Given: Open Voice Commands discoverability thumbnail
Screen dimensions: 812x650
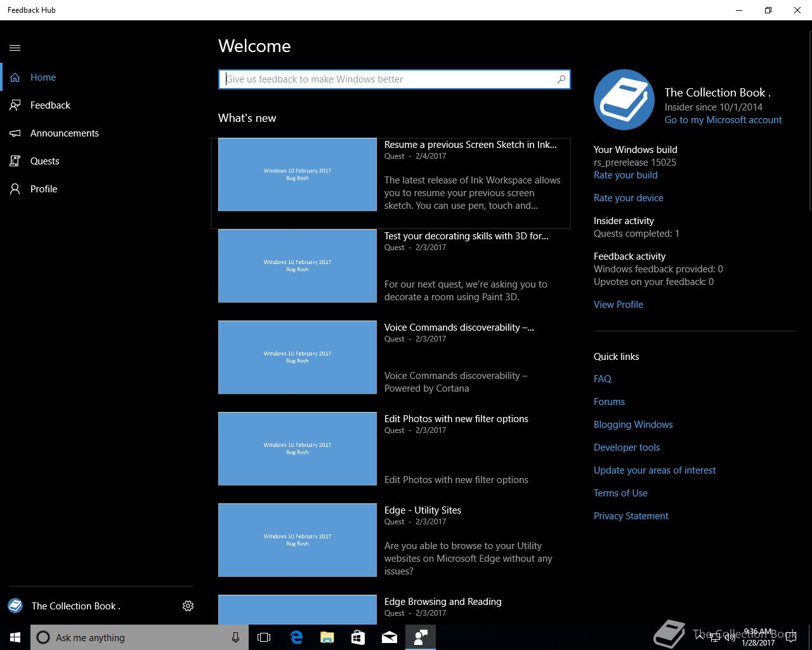Looking at the screenshot, I should click(298, 357).
